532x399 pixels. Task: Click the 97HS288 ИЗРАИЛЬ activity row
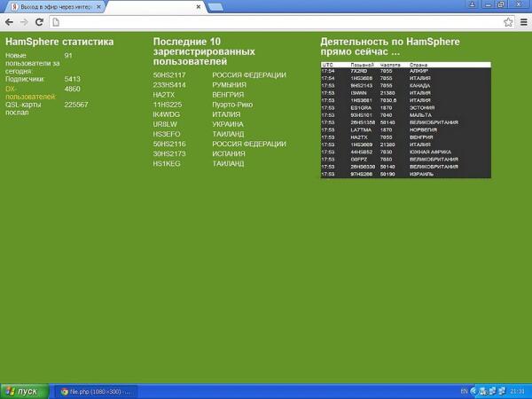tap(404, 174)
